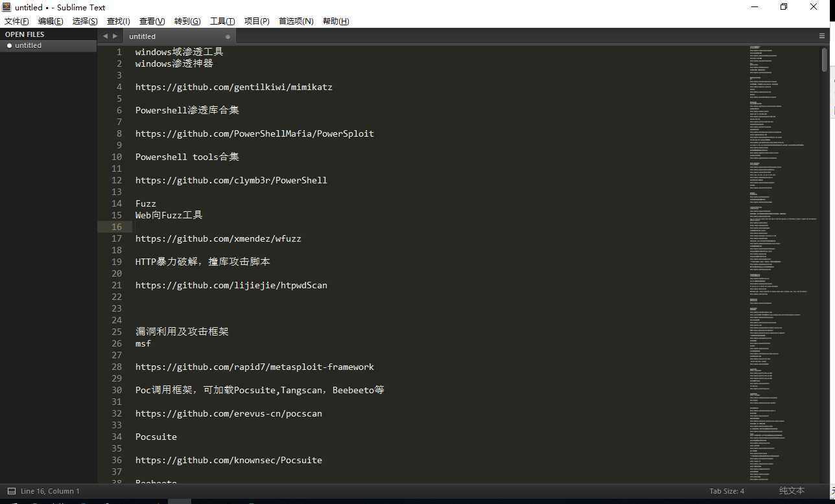Click the metasploit-framework URL line
Screen dimensions: 835x504
tap(255, 367)
